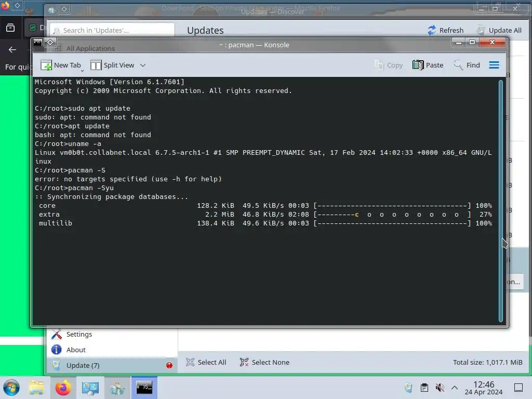Open the system settings taskbar icon

pos(90,388)
